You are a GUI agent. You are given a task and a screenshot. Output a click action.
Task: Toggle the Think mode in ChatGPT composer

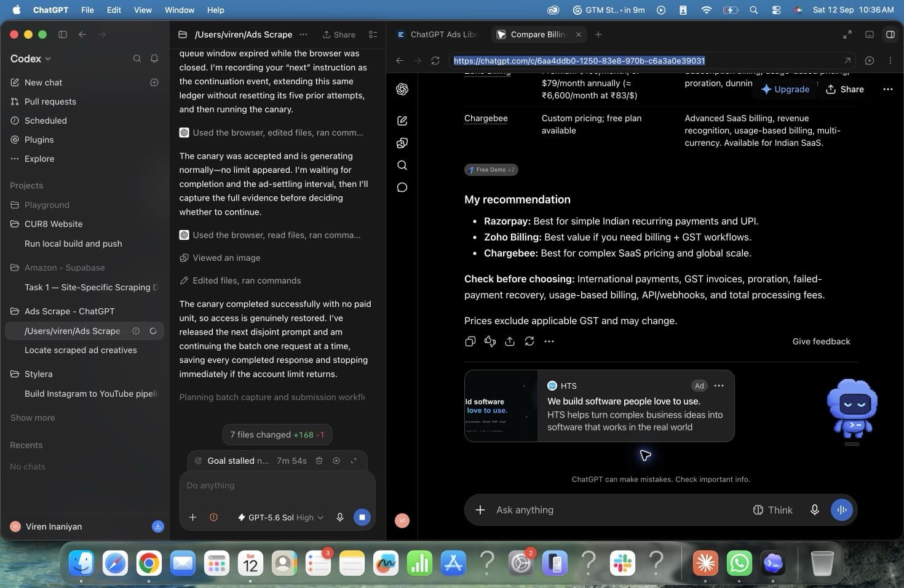pyautogui.click(x=772, y=510)
